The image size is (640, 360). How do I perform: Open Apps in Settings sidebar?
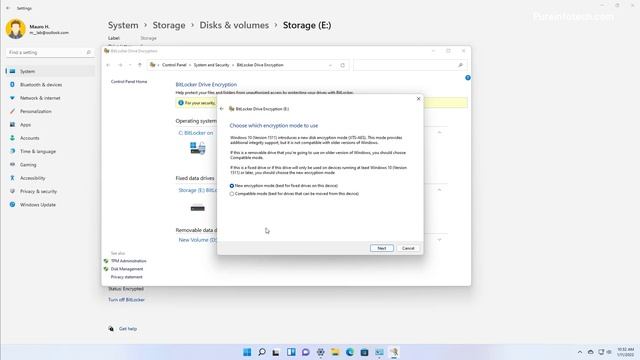51,124
